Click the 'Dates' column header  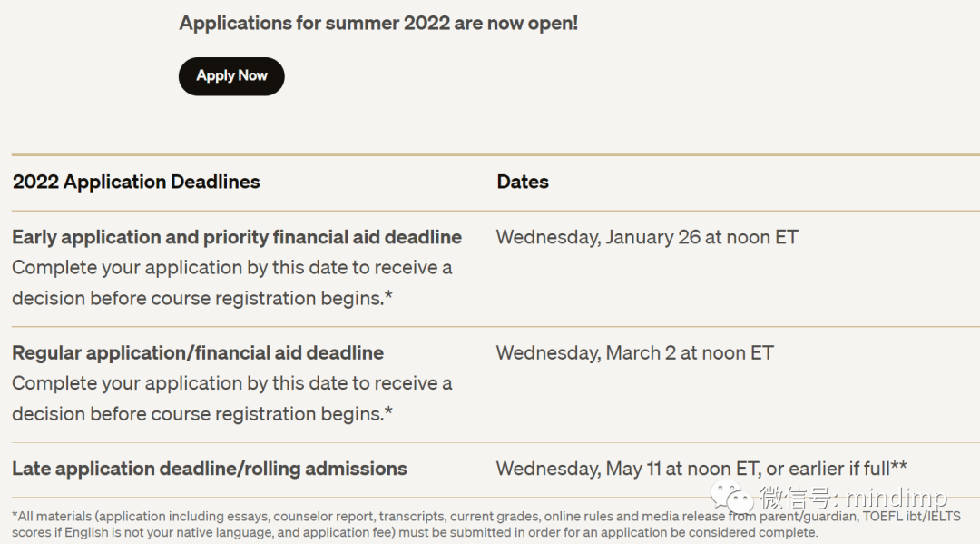click(x=523, y=182)
